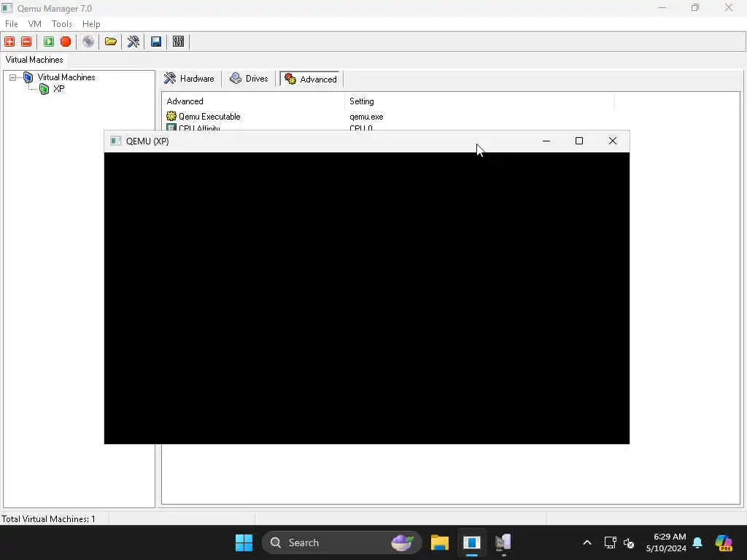Click inside the black QEMU (XP) display
This screenshot has width=747, height=560.
[367, 298]
